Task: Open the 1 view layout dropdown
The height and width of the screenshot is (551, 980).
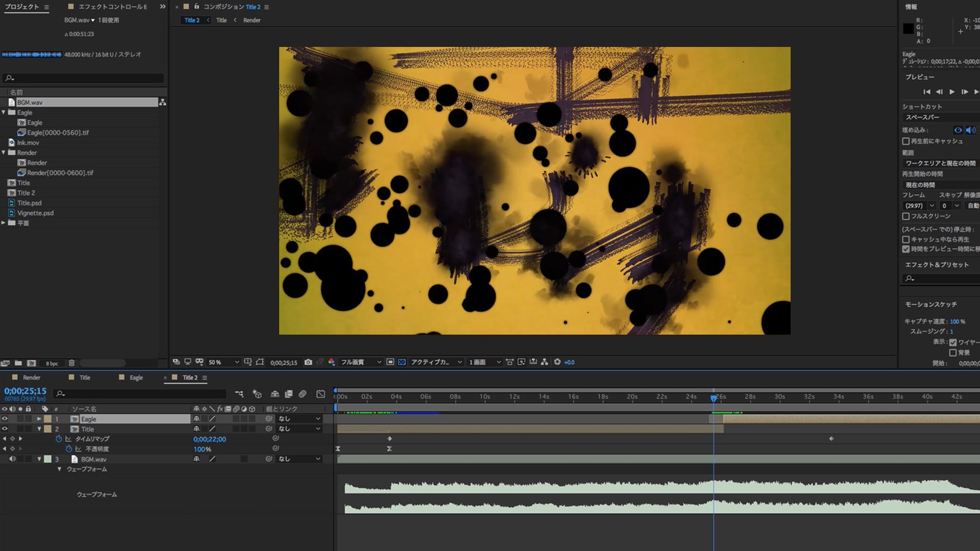Action: pos(485,362)
